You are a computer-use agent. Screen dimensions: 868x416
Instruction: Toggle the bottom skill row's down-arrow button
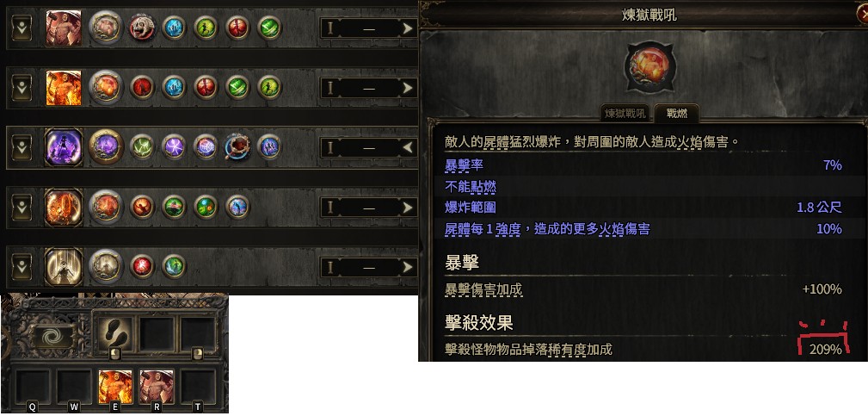coord(22,266)
